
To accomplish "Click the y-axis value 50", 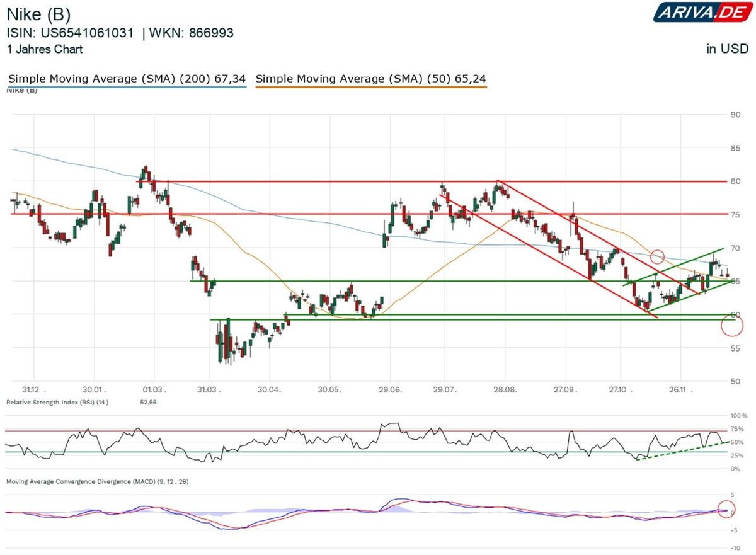I will click(735, 381).
